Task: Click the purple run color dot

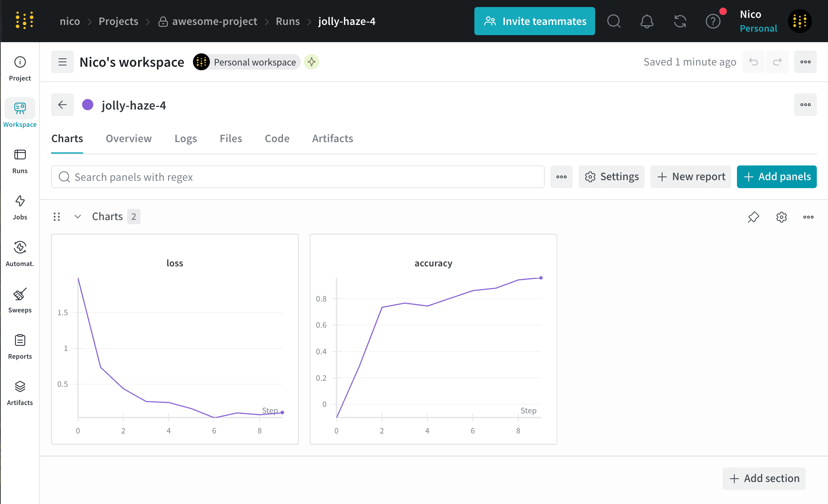Action: 88,104
